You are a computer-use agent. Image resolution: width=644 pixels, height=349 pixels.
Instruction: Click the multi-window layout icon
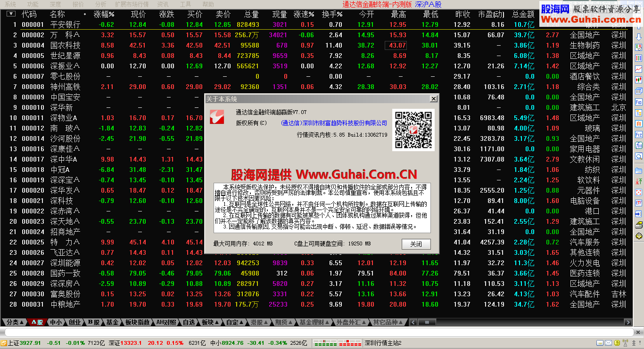pyautogui.click(x=639, y=91)
